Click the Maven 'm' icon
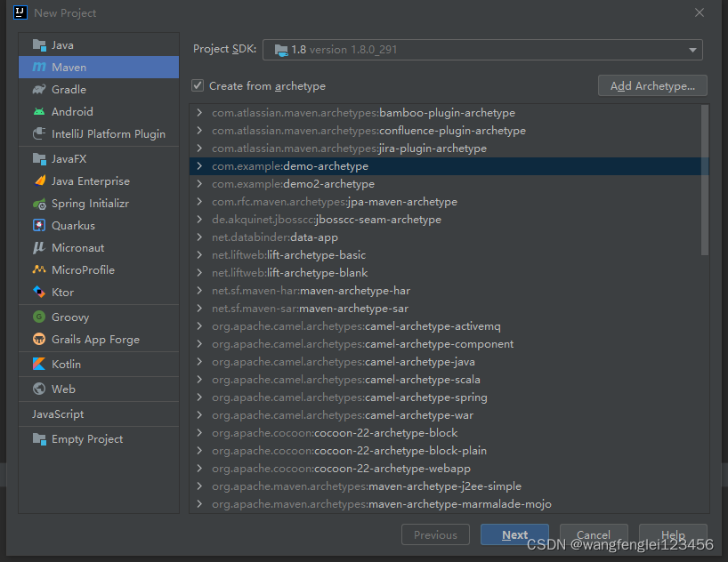This screenshot has width=728, height=562. (x=39, y=68)
